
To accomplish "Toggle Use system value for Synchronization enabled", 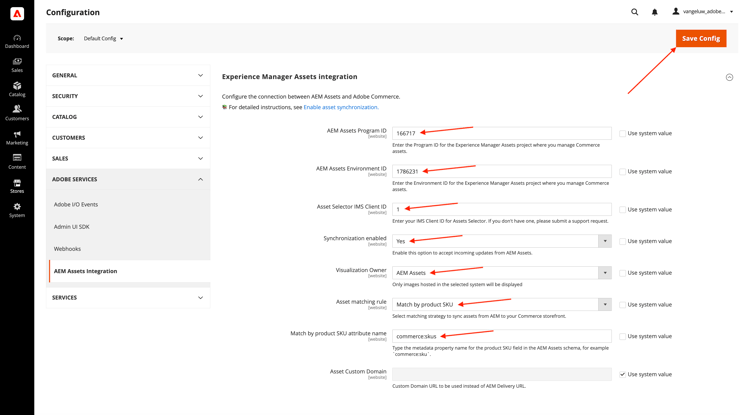I will pos(622,241).
